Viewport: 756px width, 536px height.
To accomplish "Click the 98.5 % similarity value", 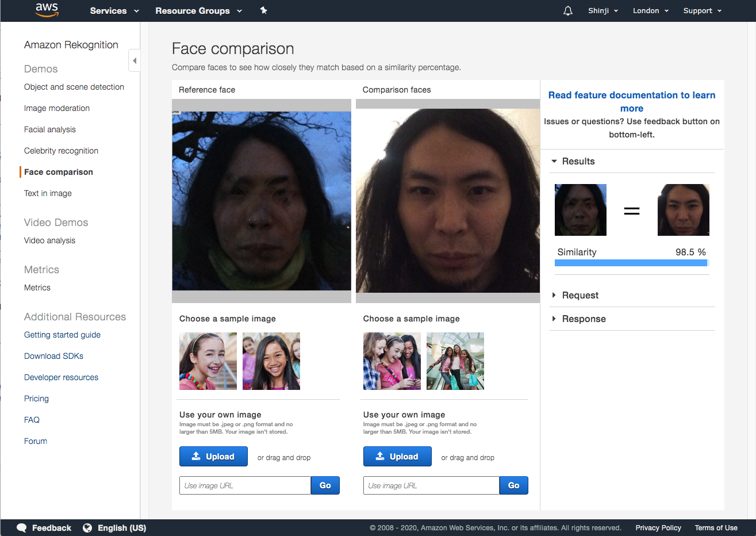I will (690, 252).
